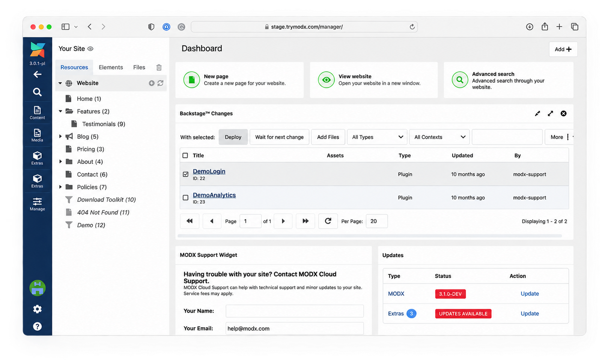This screenshot has width=608, height=364.
Task: Open the DemoLogin plugin link
Action: pos(209,171)
